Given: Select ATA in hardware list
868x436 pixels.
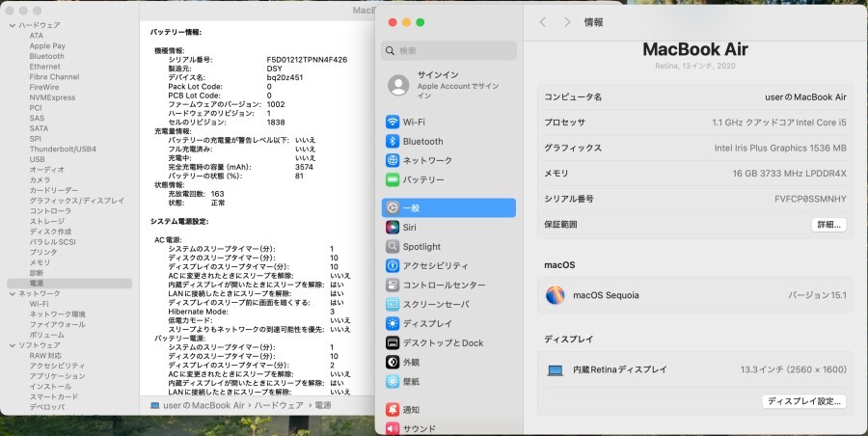Looking at the screenshot, I should click(36, 36).
